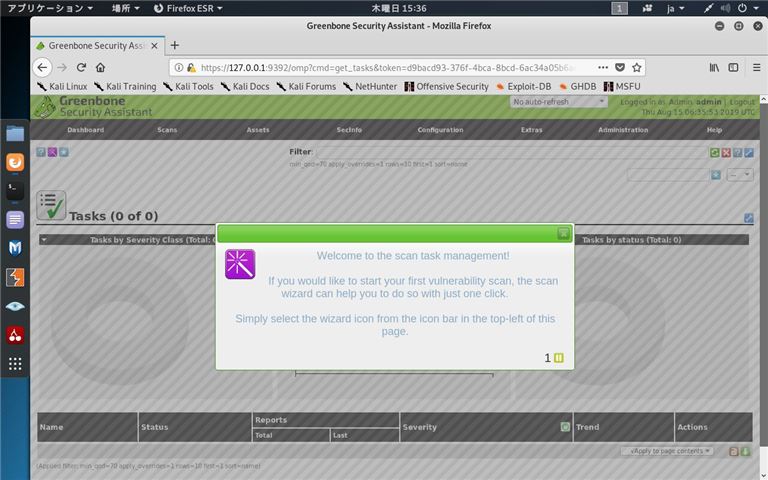Screen dimensions: 768x480
Task: Collapse the Tasks by Severity Class chart menu
Action: click(44, 240)
